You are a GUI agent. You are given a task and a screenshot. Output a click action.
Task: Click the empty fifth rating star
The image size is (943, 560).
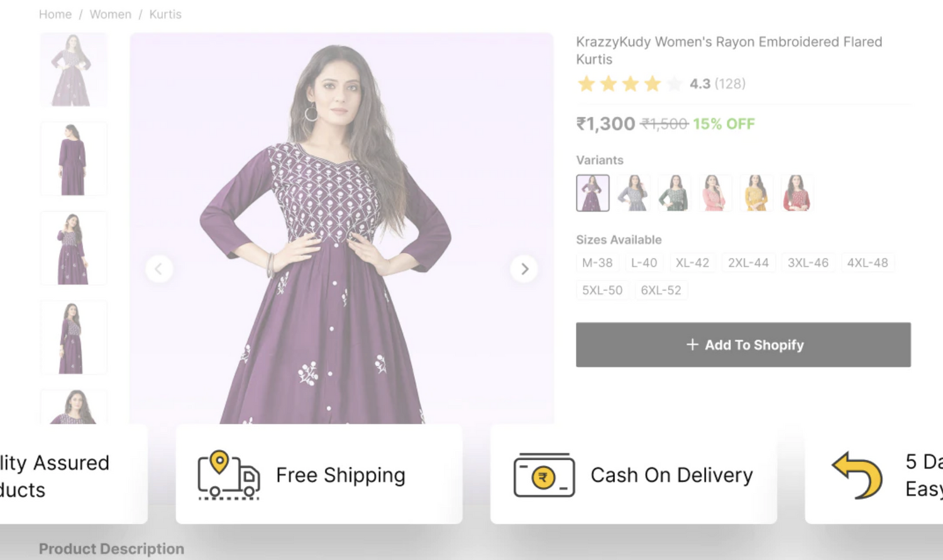tap(674, 84)
